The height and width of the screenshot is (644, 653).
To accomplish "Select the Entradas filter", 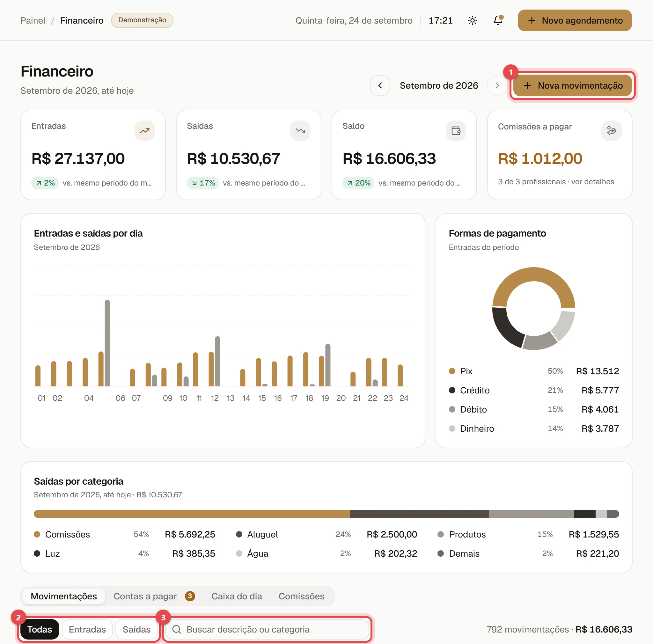I will point(87,629).
